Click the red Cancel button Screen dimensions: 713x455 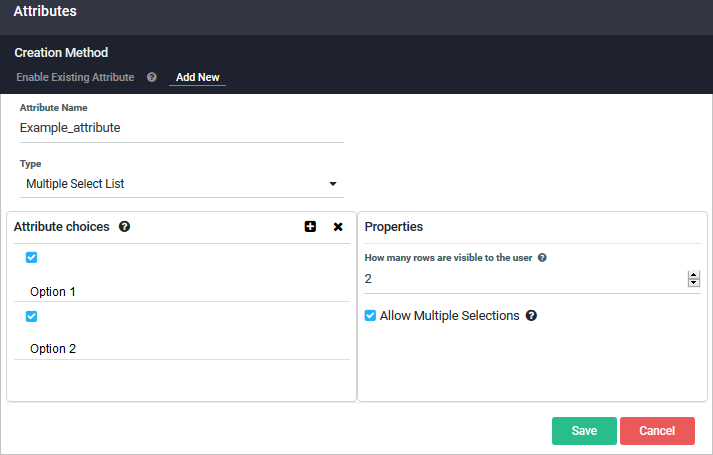point(657,431)
